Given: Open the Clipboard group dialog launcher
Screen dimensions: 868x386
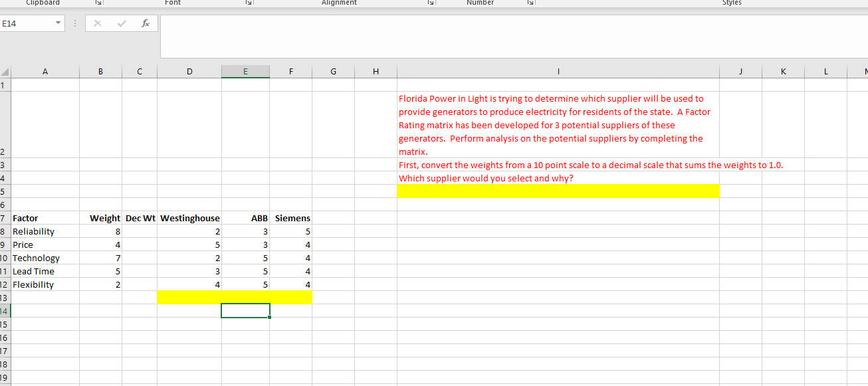Looking at the screenshot, I should click(100, 3).
